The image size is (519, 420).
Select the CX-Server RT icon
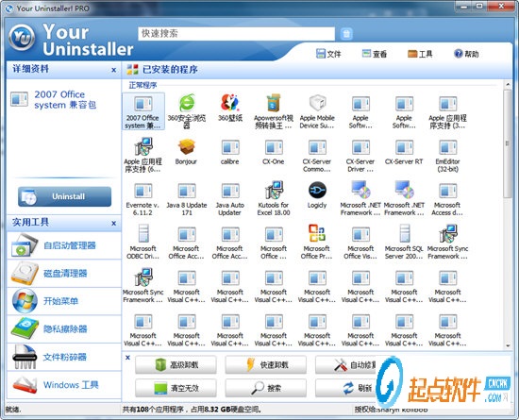click(x=404, y=147)
